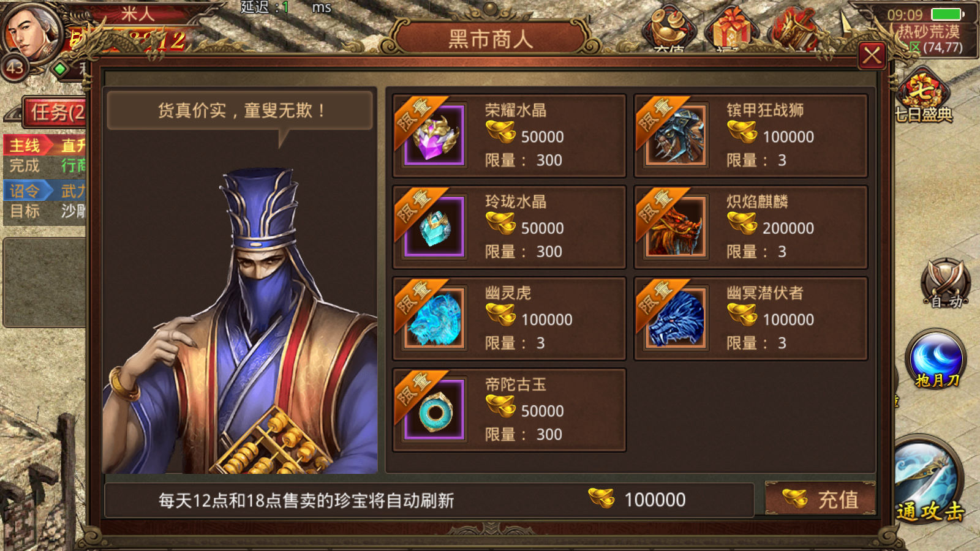Select the 炽焰麒麟 flame qilin icon
Screen dimensions: 980x551
[x=676, y=227]
